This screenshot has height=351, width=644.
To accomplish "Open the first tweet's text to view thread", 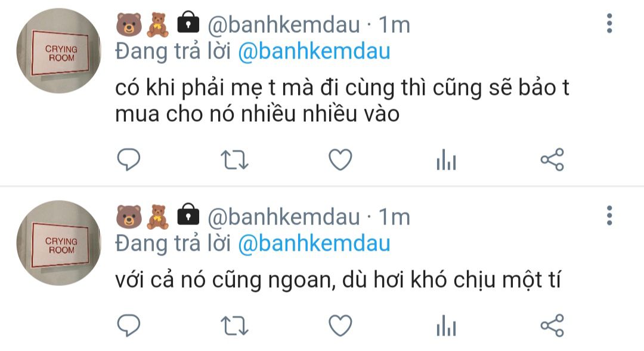I will (x=342, y=101).
